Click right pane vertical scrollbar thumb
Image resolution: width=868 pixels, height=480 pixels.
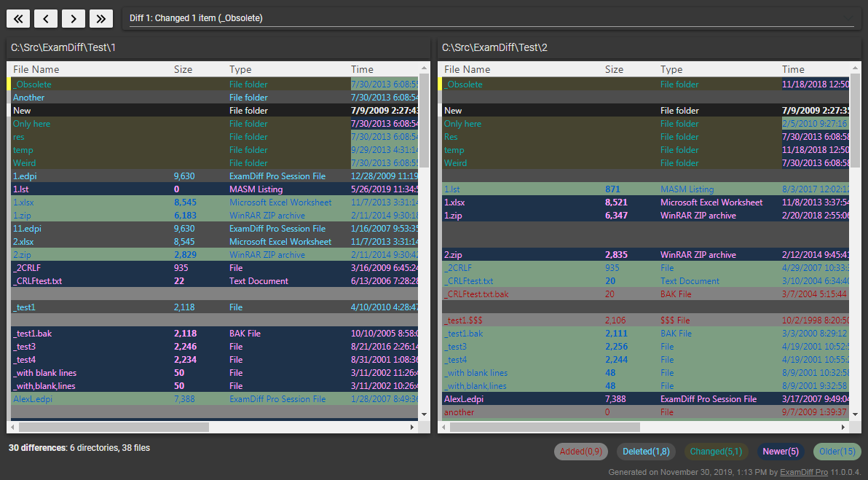856,120
